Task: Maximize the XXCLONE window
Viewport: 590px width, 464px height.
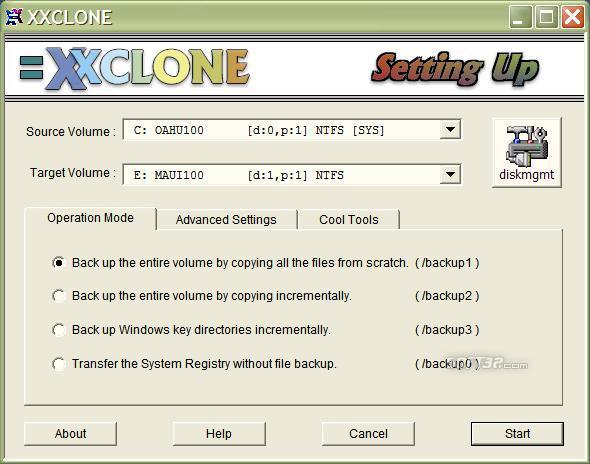Action: tap(546, 17)
